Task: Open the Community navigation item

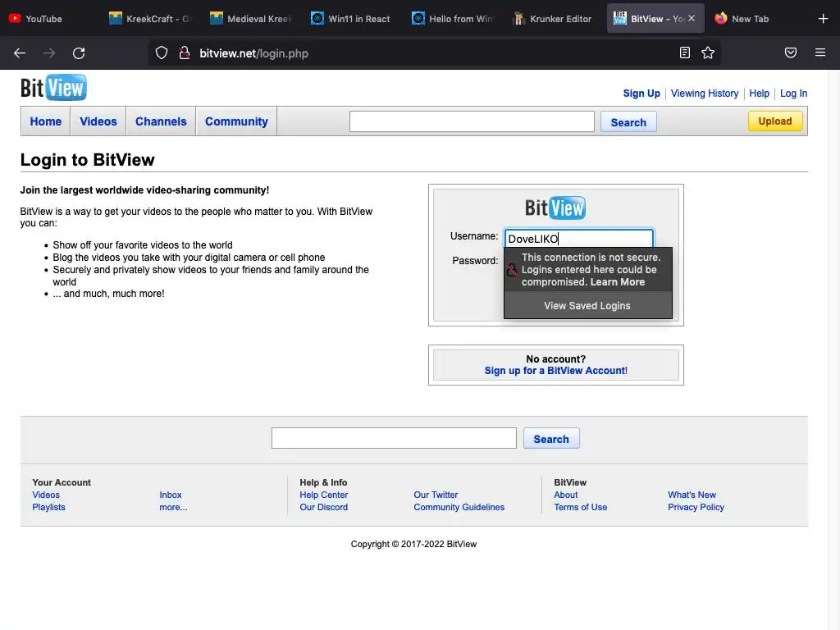Action: 236,121
